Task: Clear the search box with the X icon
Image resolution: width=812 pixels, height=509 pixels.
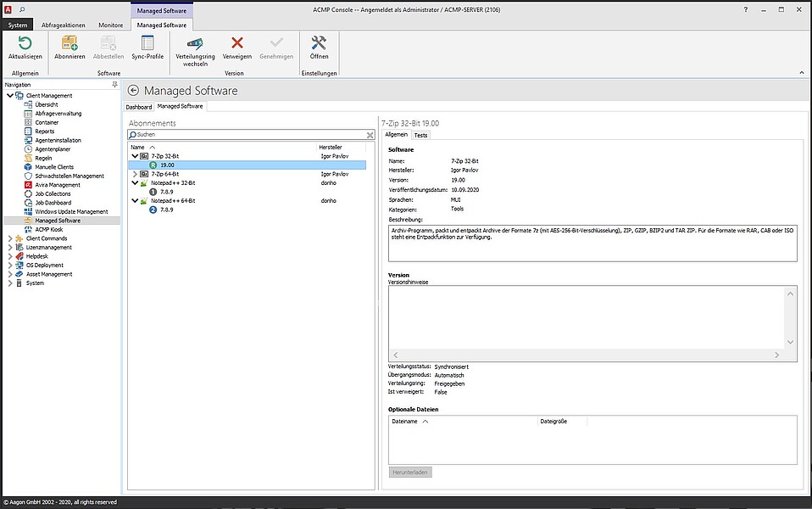Action: [x=370, y=135]
